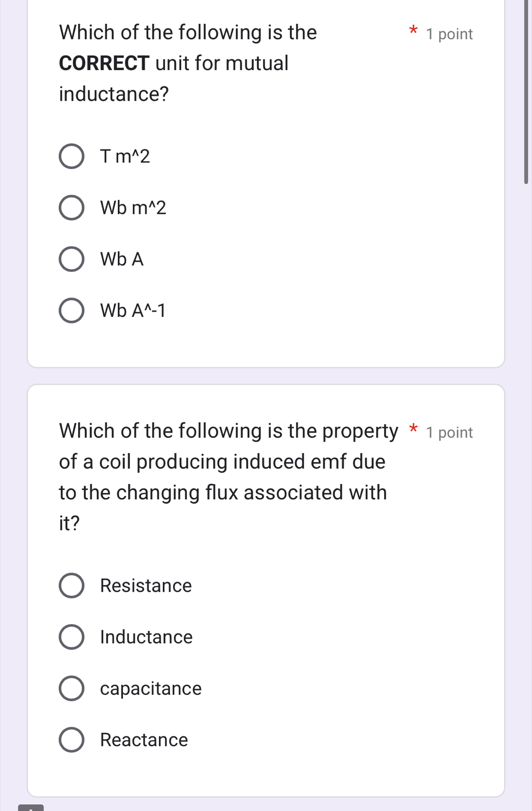Click the 1 point label on question one

[449, 34]
